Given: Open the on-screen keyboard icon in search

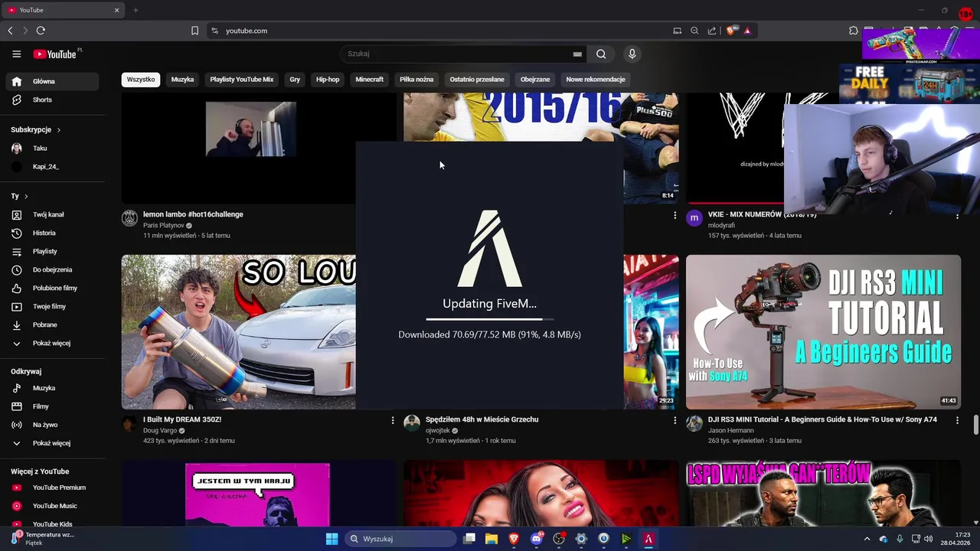Looking at the screenshot, I should point(577,54).
